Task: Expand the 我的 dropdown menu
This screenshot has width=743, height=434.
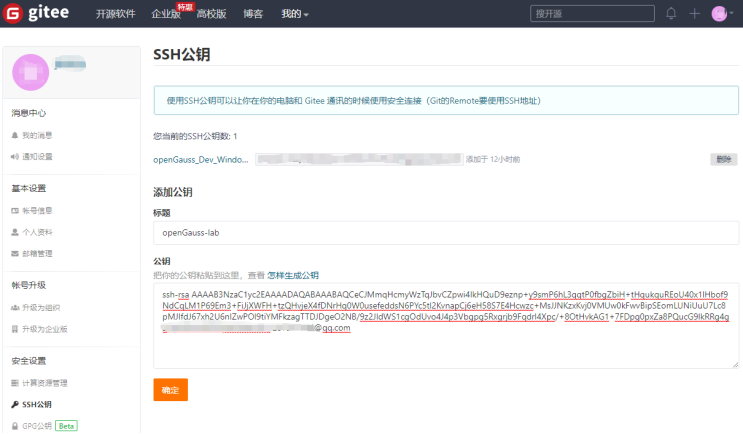Action: click(x=295, y=14)
